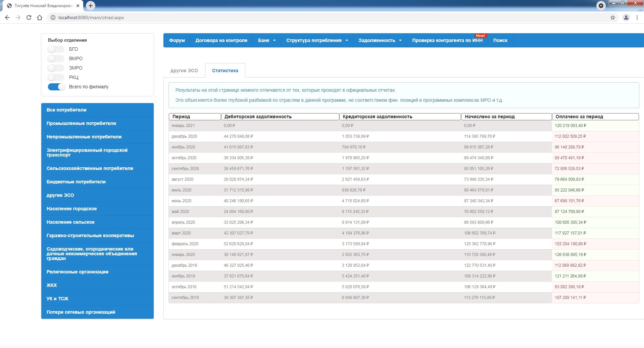Select Все потребители category

(x=97, y=110)
